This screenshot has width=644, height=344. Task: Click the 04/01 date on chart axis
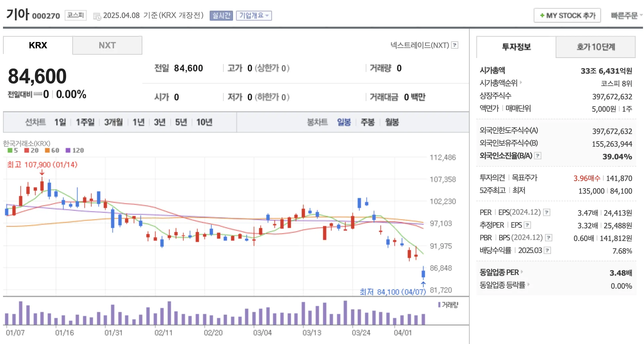[x=403, y=333]
